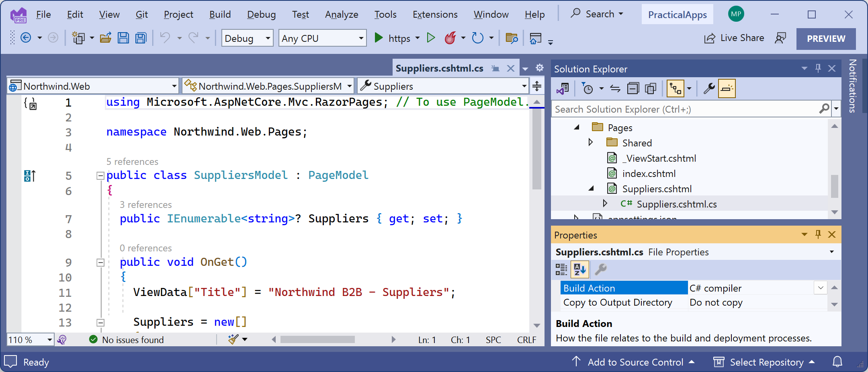Click the Restart circular arrow icon
The width and height of the screenshot is (868, 372).
477,38
